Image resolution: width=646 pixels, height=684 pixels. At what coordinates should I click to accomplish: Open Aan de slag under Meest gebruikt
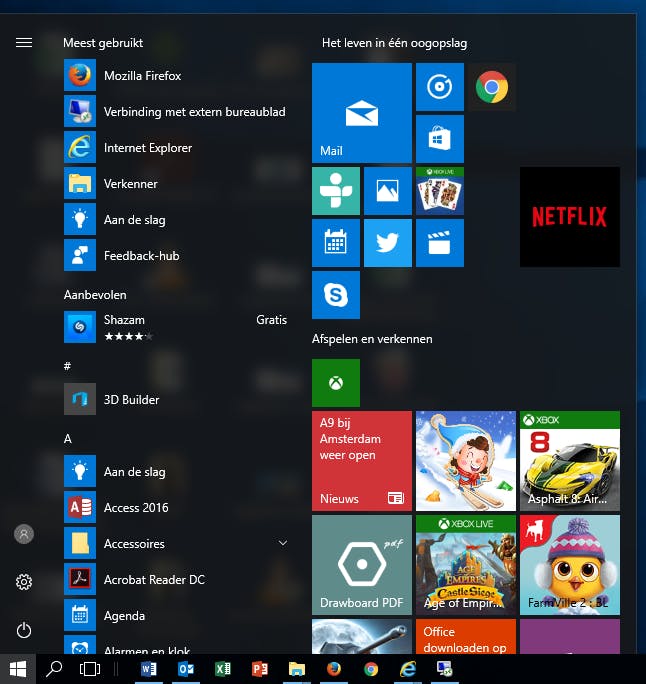pos(175,219)
